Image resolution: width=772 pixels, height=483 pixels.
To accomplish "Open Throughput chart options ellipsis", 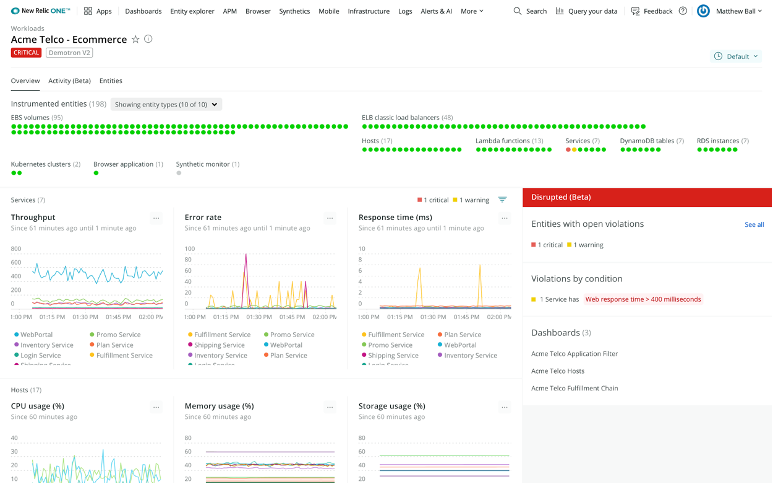I will 156,218.
